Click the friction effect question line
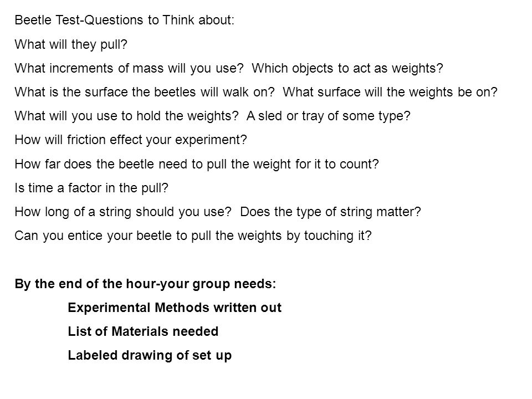The image size is (532, 399). [x=131, y=140]
